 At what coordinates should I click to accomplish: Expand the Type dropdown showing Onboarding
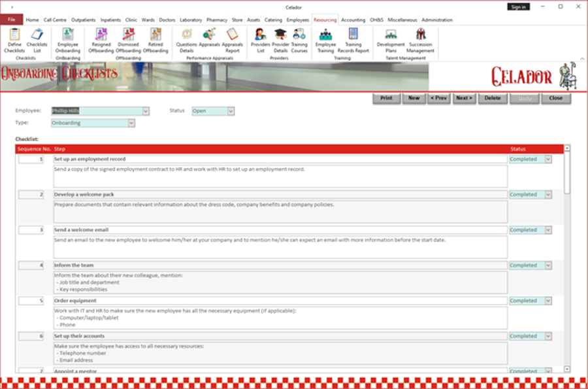[131, 123]
